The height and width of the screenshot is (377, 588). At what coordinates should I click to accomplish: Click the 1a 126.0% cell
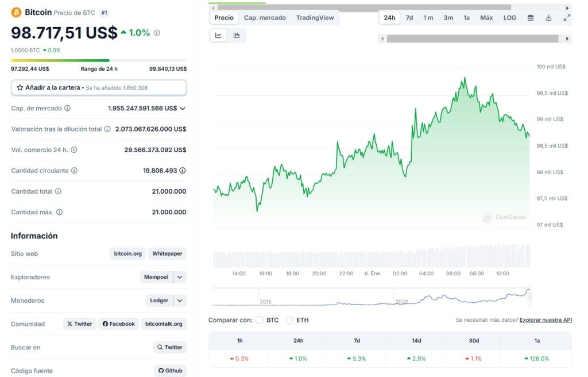tap(537, 359)
